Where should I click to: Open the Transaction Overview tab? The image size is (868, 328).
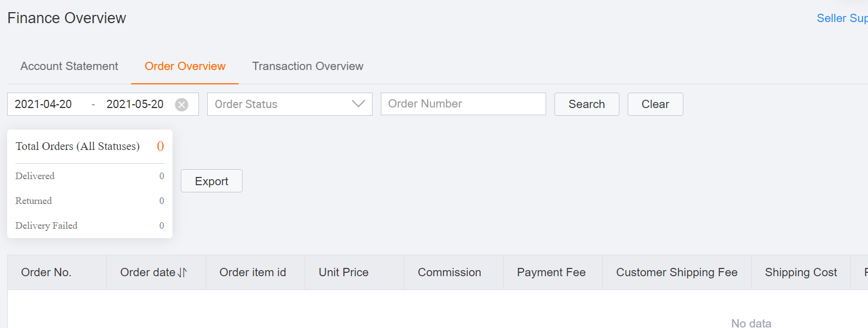coord(308,66)
